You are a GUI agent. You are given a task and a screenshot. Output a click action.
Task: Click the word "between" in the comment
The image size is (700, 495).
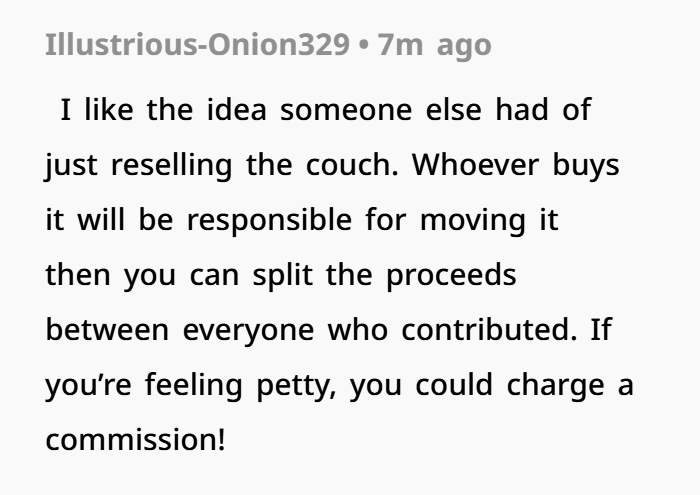point(108,330)
